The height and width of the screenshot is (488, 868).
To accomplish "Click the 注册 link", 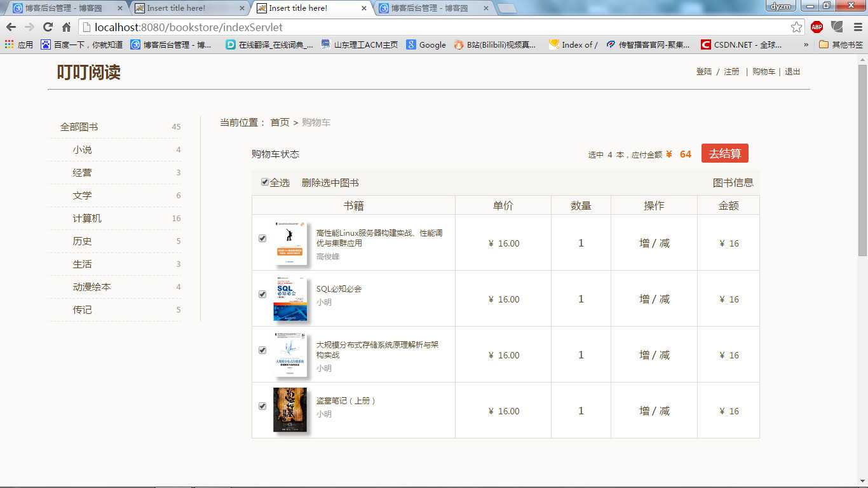I will pos(731,72).
